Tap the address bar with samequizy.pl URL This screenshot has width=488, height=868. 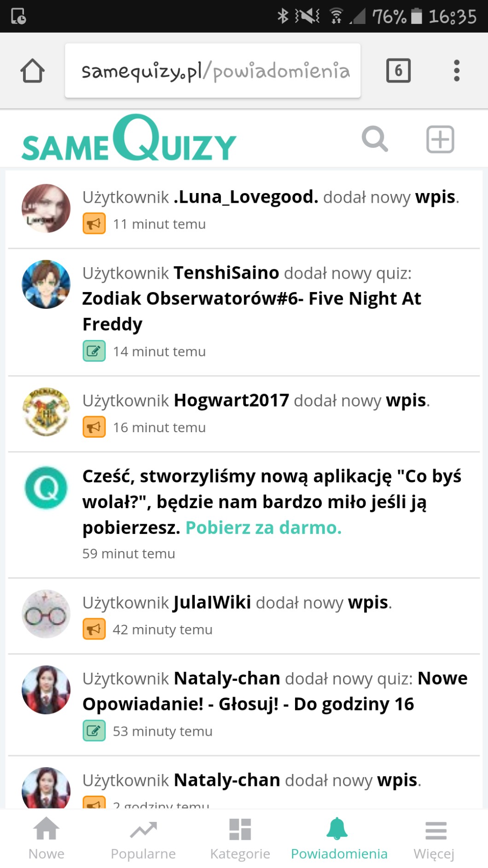[x=213, y=70]
